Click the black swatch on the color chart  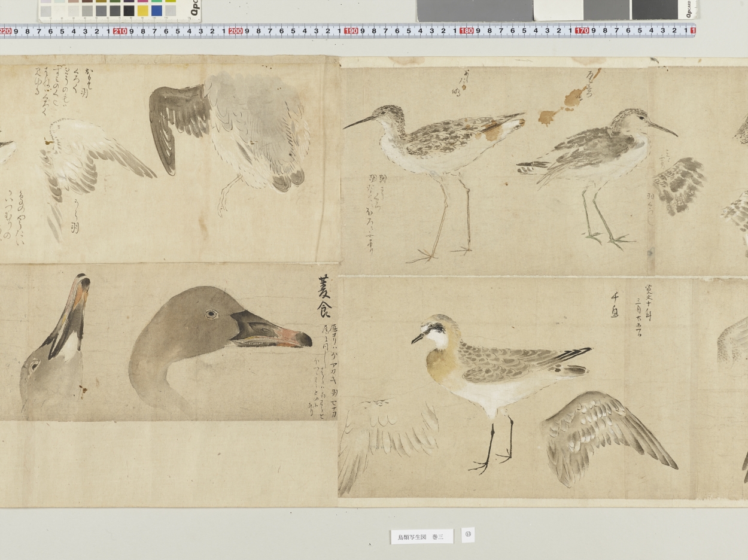click(x=129, y=10)
